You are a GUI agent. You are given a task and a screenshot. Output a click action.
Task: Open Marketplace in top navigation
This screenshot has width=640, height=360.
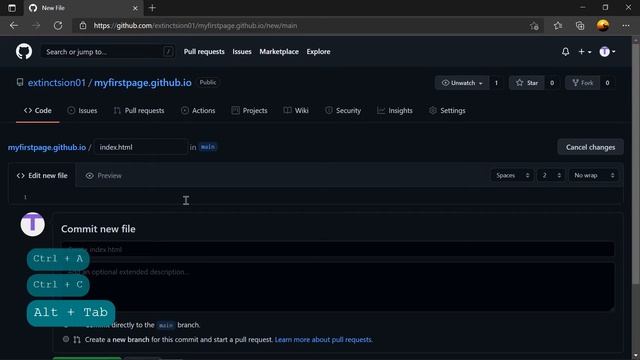(x=279, y=52)
